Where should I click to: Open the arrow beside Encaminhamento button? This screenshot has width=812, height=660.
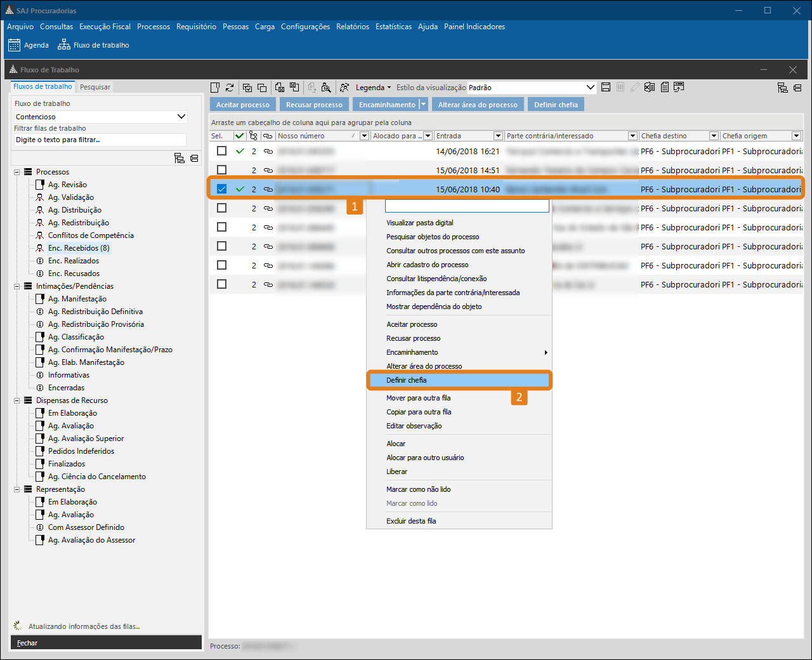point(424,105)
